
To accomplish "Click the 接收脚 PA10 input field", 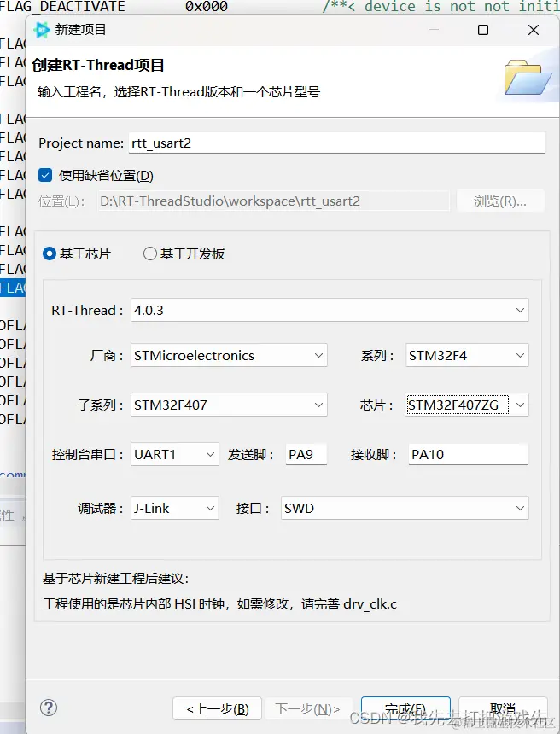I will point(468,454).
